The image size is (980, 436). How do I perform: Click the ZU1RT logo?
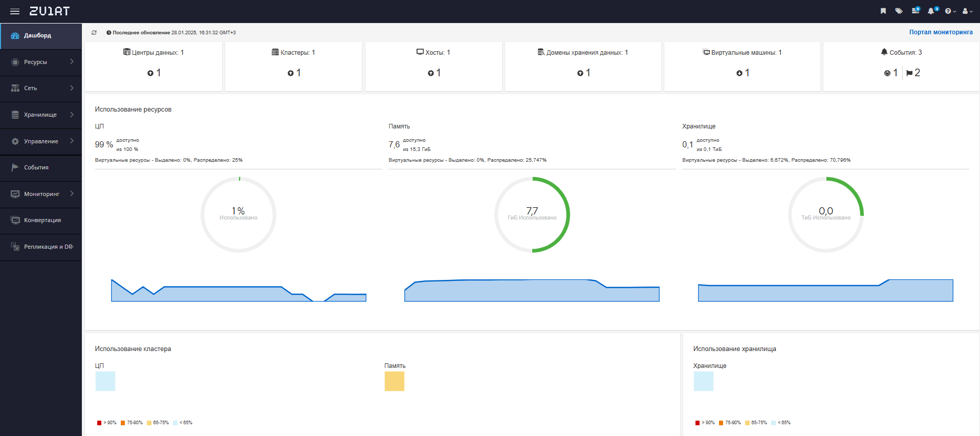click(x=50, y=11)
